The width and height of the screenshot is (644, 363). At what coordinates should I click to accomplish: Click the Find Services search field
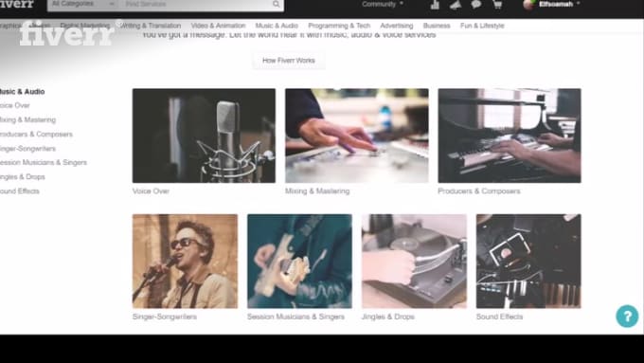195,5
